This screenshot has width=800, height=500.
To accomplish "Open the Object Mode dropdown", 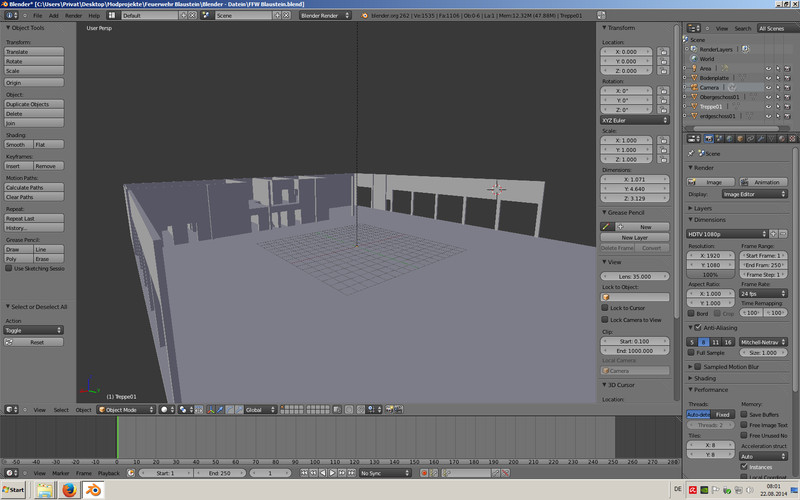I will [125, 409].
